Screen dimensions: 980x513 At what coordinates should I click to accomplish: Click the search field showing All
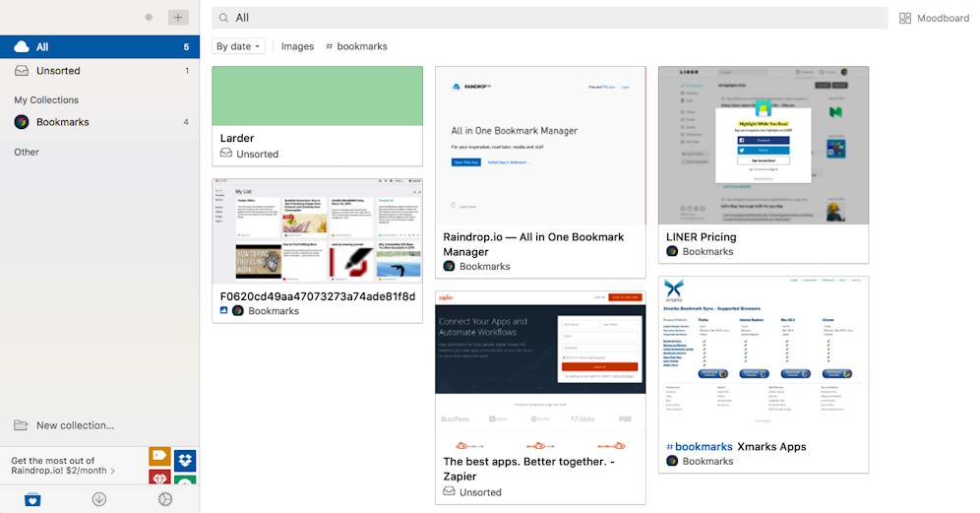[x=549, y=18]
